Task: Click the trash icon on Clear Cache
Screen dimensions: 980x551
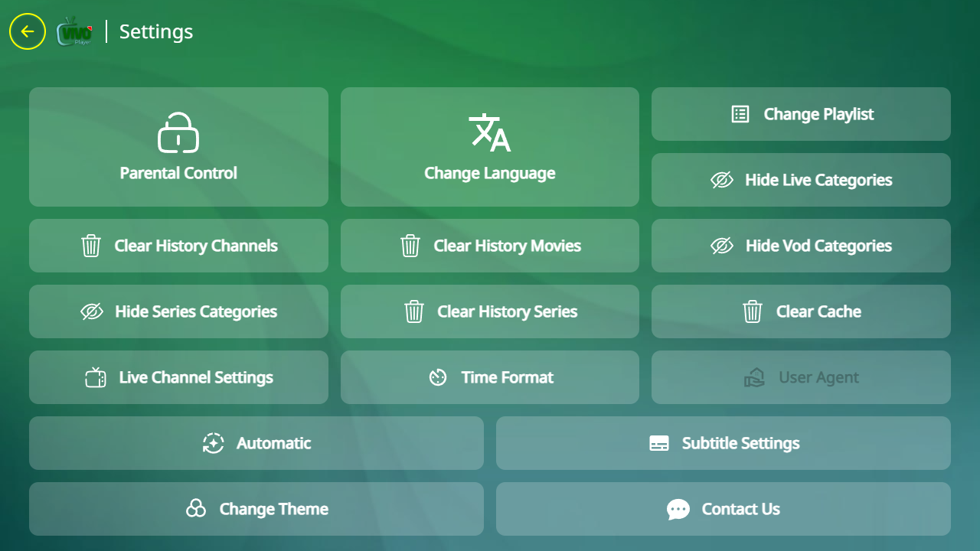Action: [x=753, y=311]
